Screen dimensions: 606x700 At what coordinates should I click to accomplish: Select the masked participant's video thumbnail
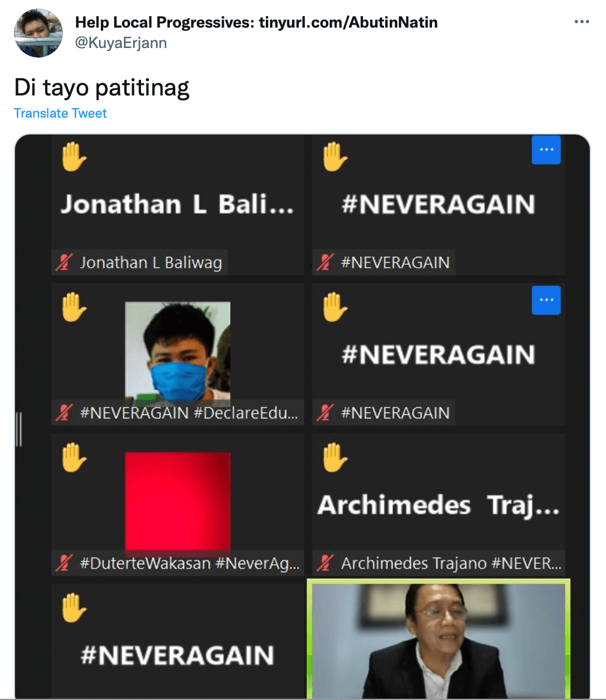click(178, 351)
